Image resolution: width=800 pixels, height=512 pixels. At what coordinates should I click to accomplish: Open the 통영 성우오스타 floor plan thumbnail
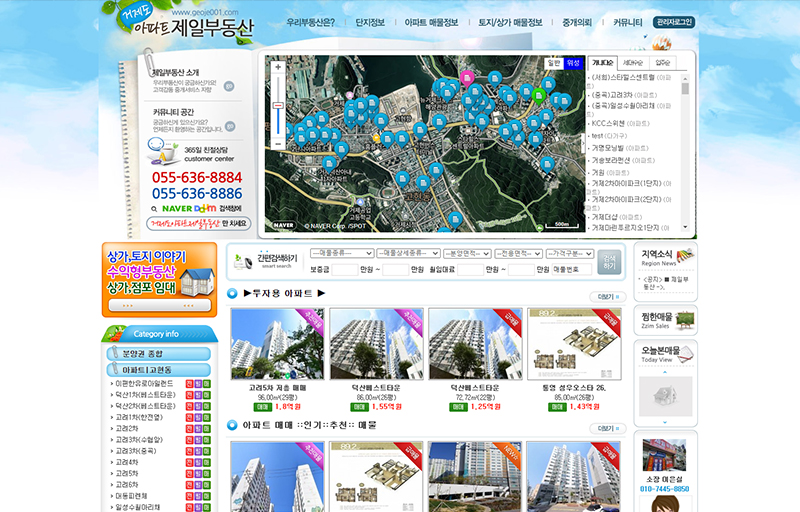(574, 344)
